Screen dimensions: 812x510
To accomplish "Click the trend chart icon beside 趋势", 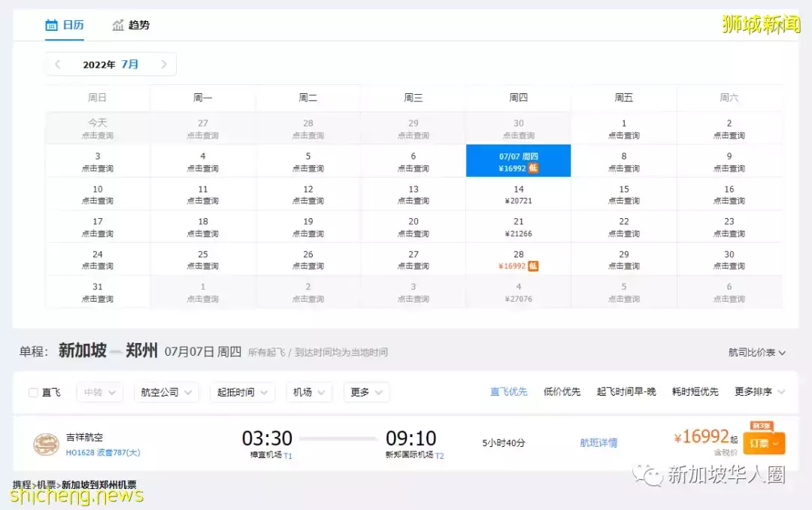I will (117, 24).
